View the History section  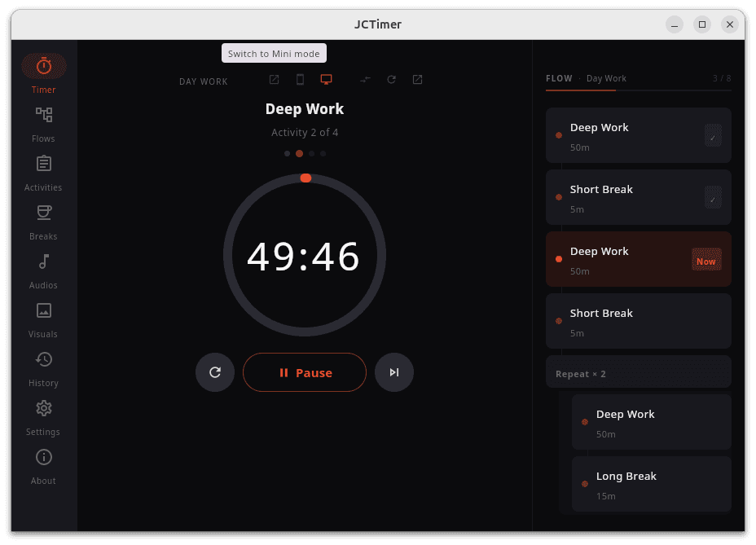tap(43, 369)
